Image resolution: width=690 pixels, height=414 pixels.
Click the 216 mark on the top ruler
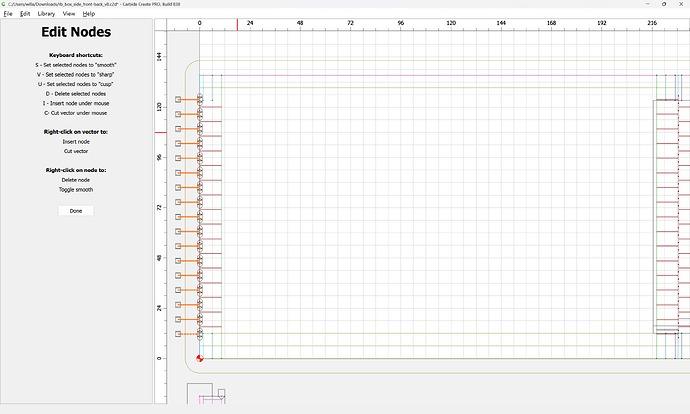pyautogui.click(x=652, y=22)
